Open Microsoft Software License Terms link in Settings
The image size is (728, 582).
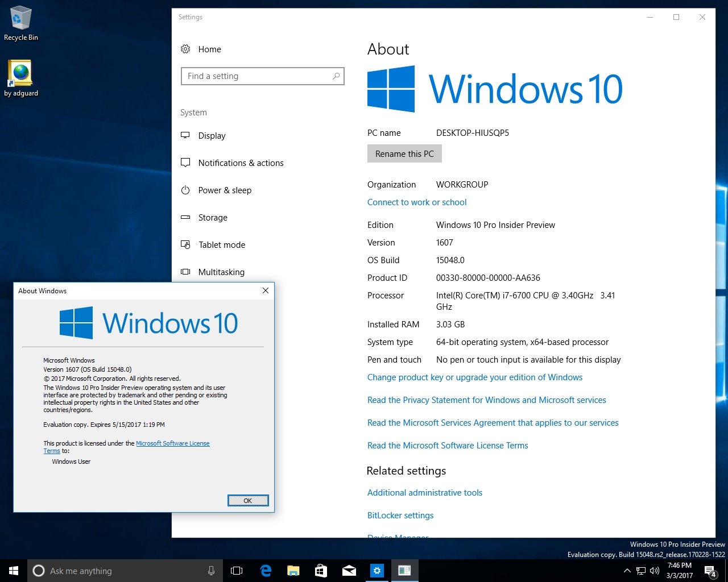[x=448, y=446]
